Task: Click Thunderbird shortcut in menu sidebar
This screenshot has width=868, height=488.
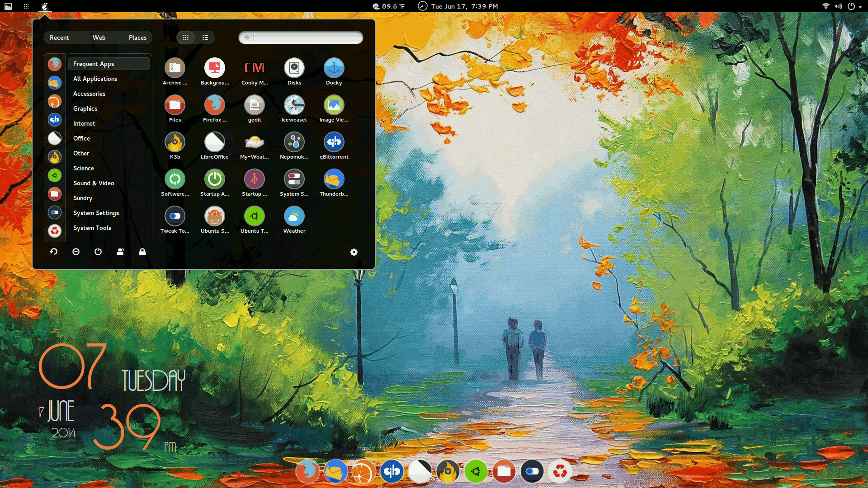Action: [x=55, y=83]
